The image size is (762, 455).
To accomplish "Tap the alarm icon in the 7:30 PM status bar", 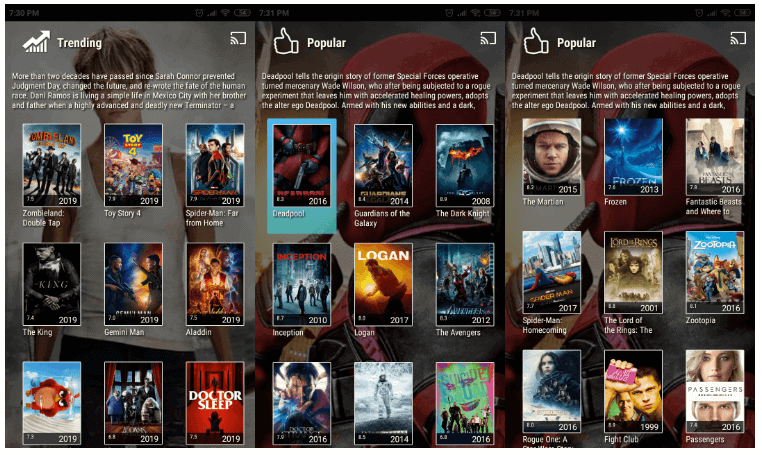I will click(199, 13).
